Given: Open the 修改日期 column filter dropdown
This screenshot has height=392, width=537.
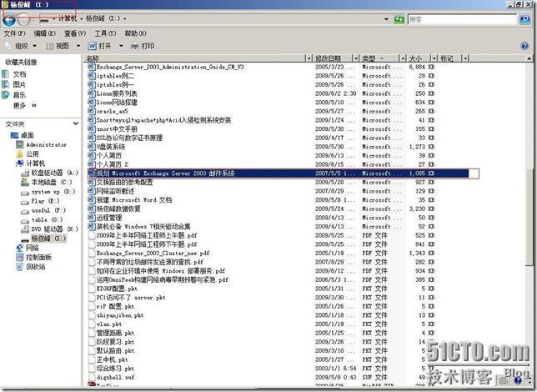Looking at the screenshot, I should (356, 58).
